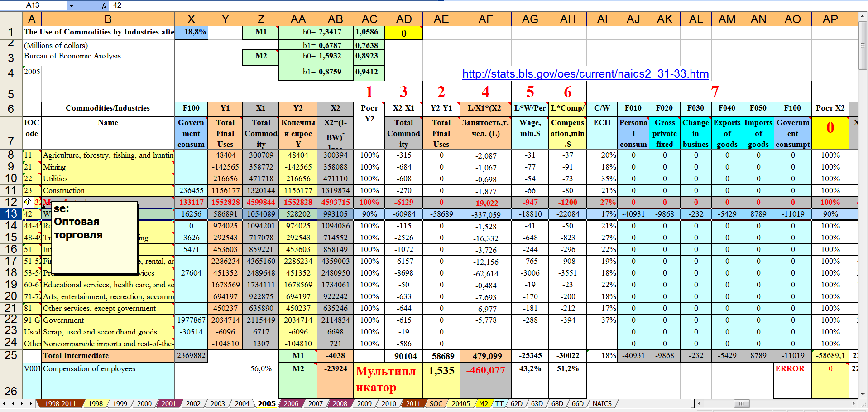Switch to the 1998-2011 sheet tab

pos(60,403)
